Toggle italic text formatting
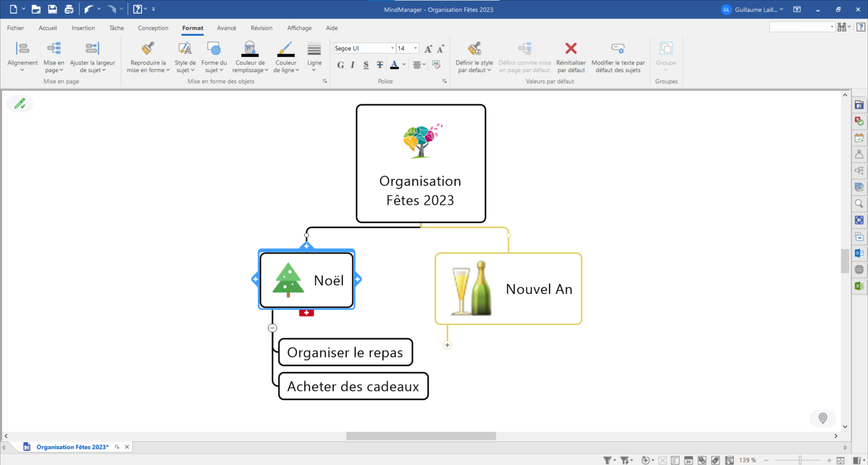This screenshot has height=465, width=868. pos(353,65)
